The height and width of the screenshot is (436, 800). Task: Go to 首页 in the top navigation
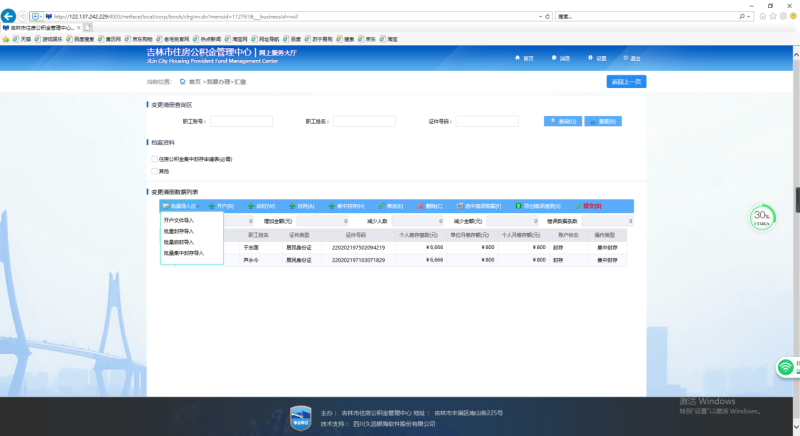(524, 58)
